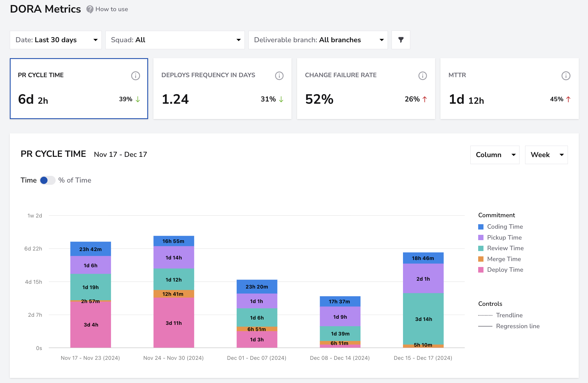Click the 3d 14h review segment, Dec 15 bar
This screenshot has height=383, width=588.
pos(423,319)
